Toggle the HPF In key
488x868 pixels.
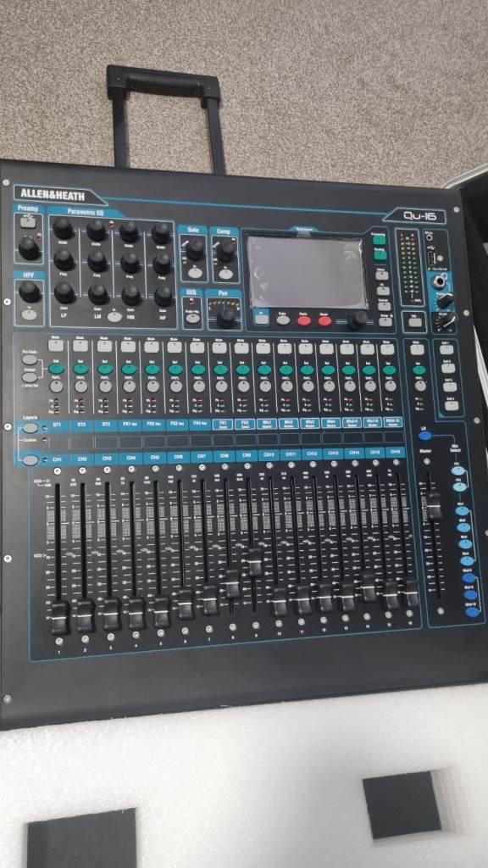pos(29,314)
